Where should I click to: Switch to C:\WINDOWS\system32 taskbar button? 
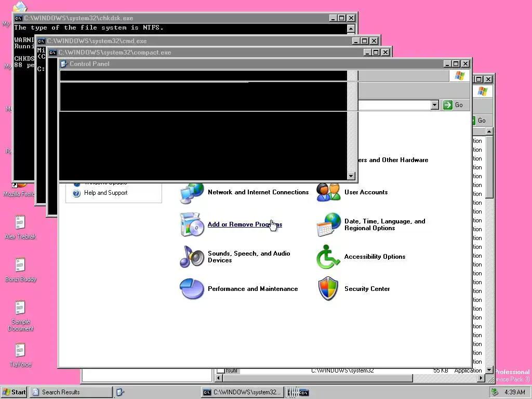242,392
